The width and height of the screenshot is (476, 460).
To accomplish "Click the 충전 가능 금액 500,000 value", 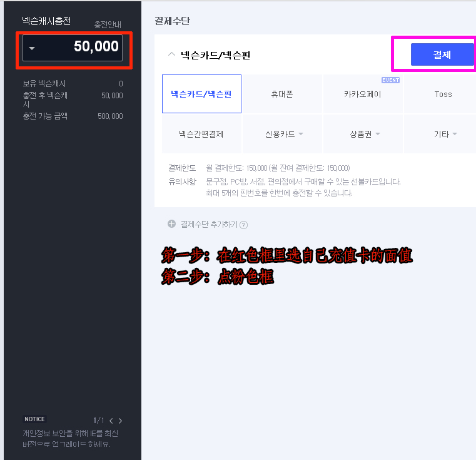I will click(110, 116).
